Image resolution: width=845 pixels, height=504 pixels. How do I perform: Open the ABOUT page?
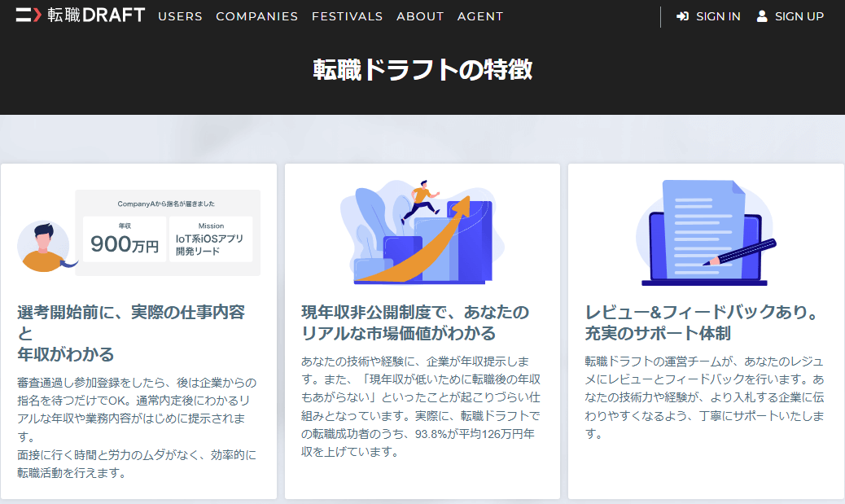[420, 17]
